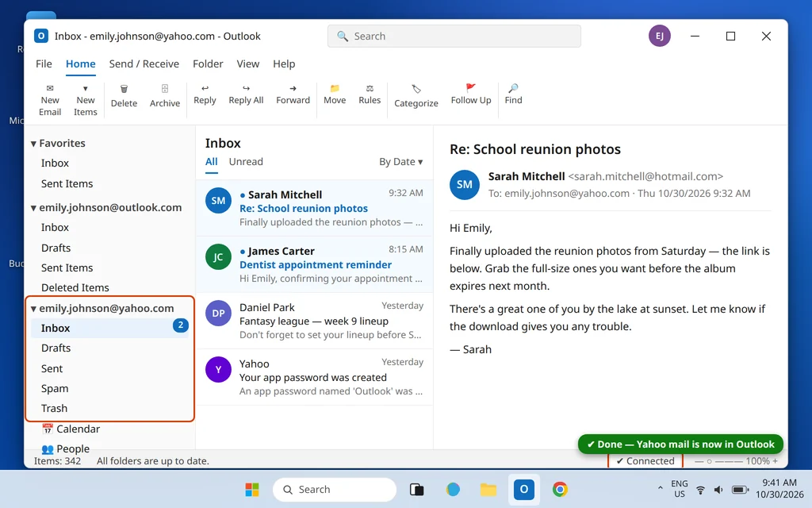Click the SM avatar in reading pane
Screen dimensions: 812x508
click(464, 184)
